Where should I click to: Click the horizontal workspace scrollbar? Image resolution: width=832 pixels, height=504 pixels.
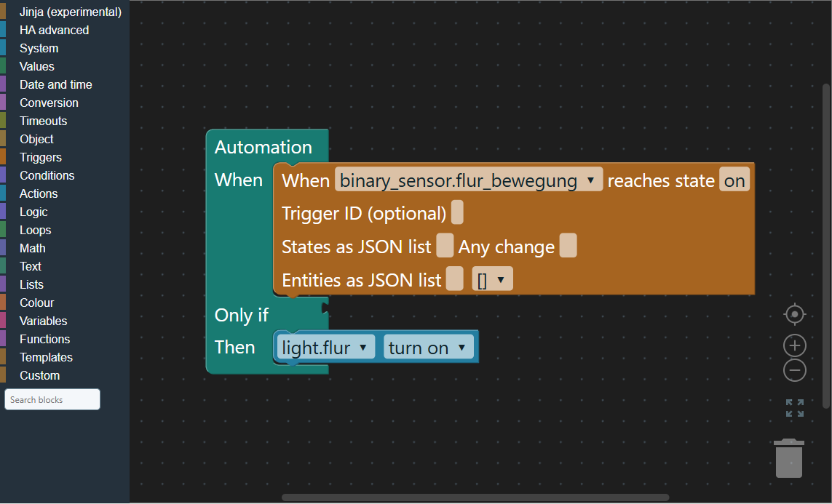point(475,497)
